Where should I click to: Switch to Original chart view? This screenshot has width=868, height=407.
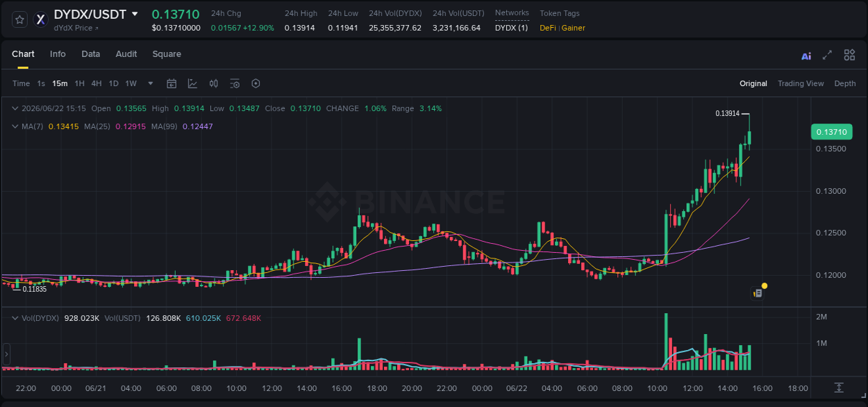click(753, 83)
